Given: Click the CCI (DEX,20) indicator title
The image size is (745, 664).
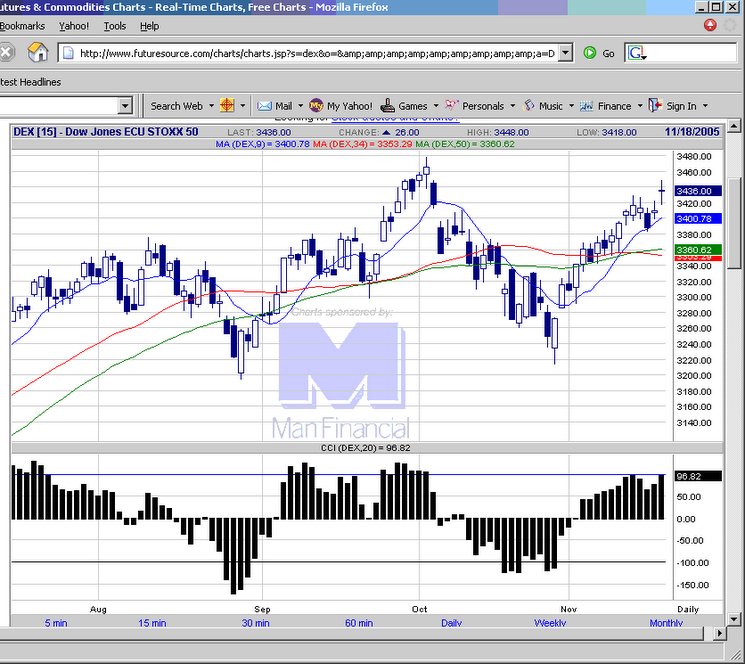Looking at the screenshot, I should click(365, 448).
